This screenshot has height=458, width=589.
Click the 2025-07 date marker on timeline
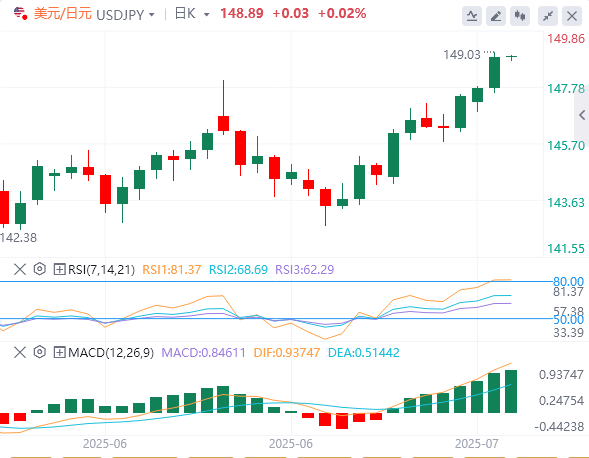coord(477,444)
